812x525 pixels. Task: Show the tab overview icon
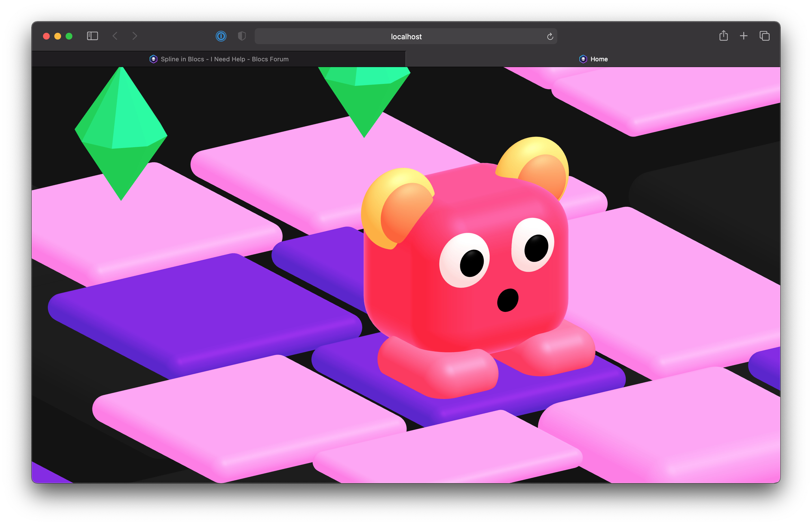764,36
